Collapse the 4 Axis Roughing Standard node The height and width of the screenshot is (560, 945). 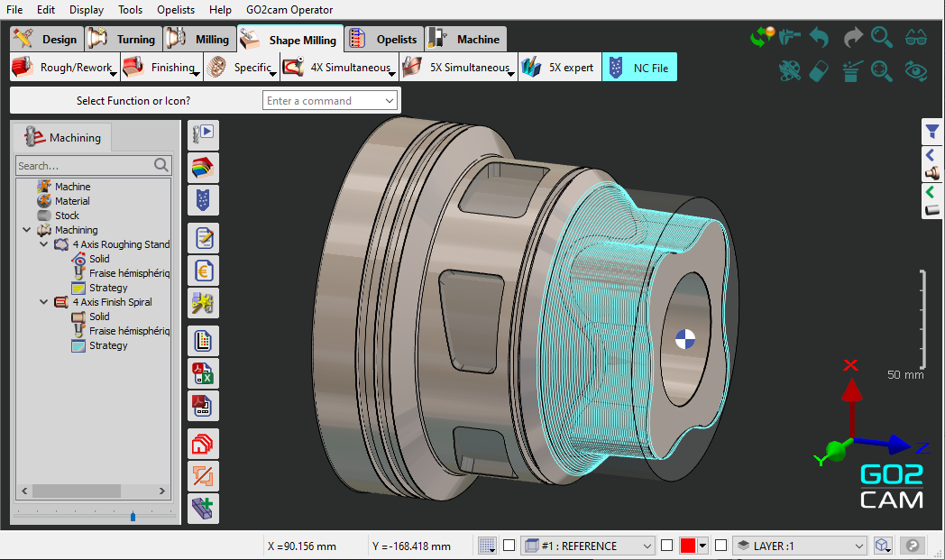(44, 244)
